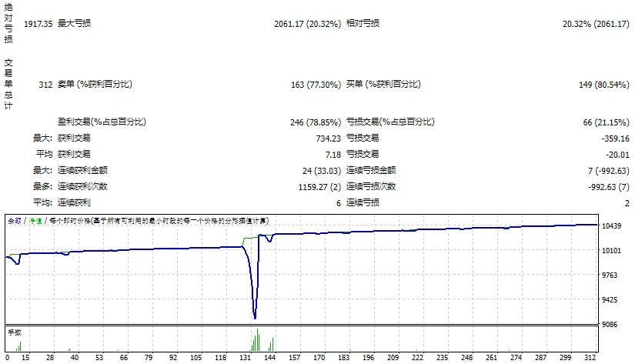
Task: Click the 亏损交易(%占总百分比) label
Action: 390,122
